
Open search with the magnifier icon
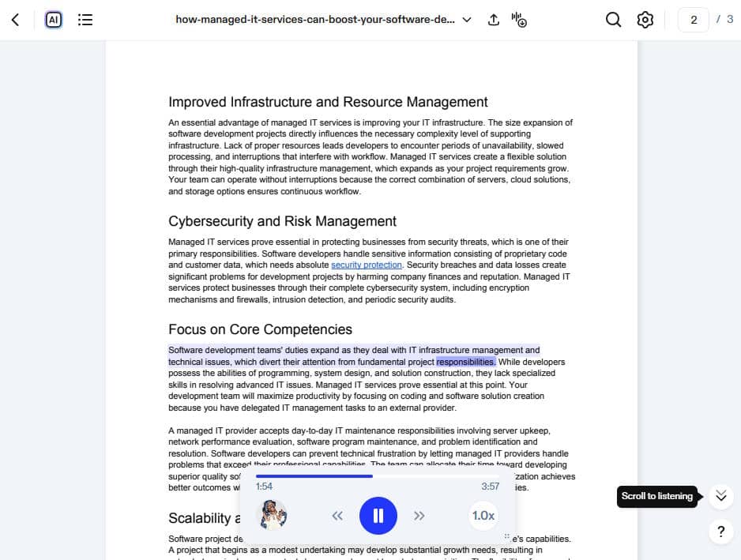pyautogui.click(x=613, y=20)
